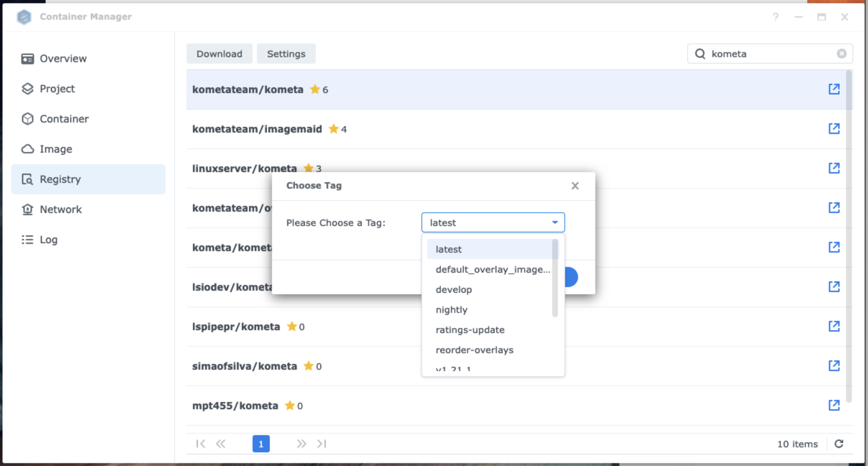The width and height of the screenshot is (868, 466).
Task: Click the Overview sidebar icon
Action: point(27,59)
